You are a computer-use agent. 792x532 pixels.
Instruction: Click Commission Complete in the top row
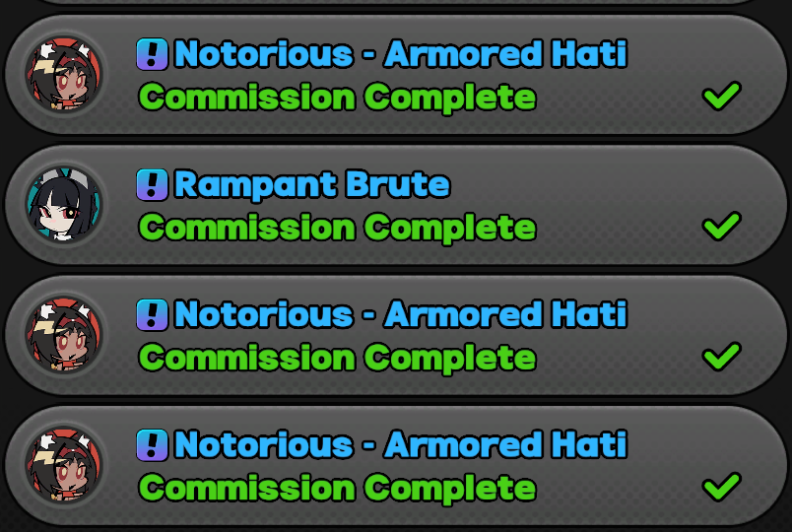click(x=338, y=98)
